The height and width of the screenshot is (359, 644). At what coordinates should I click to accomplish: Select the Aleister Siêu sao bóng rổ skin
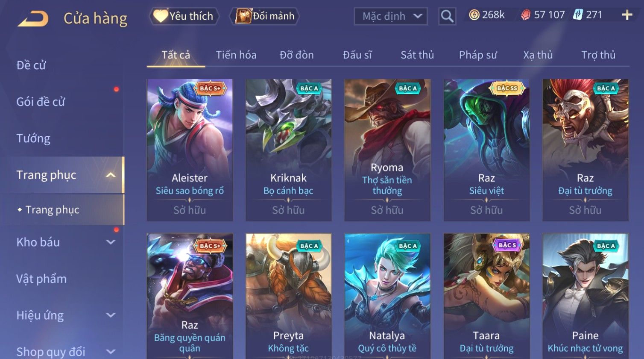[x=190, y=150]
